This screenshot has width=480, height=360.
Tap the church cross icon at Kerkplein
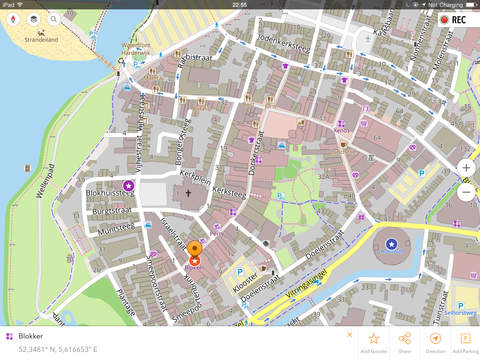pos(188,193)
